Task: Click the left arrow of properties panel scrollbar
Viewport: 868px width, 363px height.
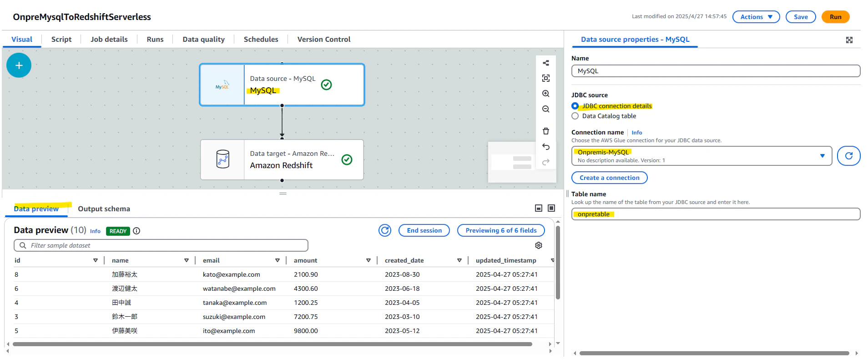Action: (x=575, y=353)
